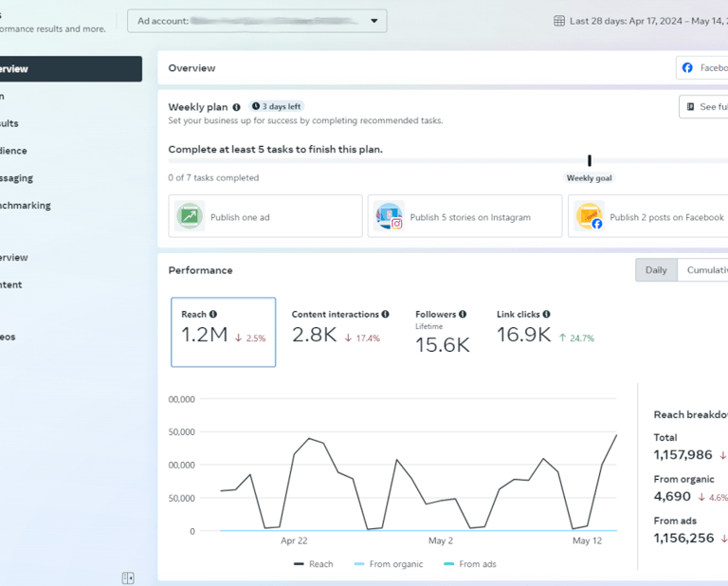Click the Content interactions info icon
This screenshot has width=728, height=586.
pyautogui.click(x=386, y=315)
